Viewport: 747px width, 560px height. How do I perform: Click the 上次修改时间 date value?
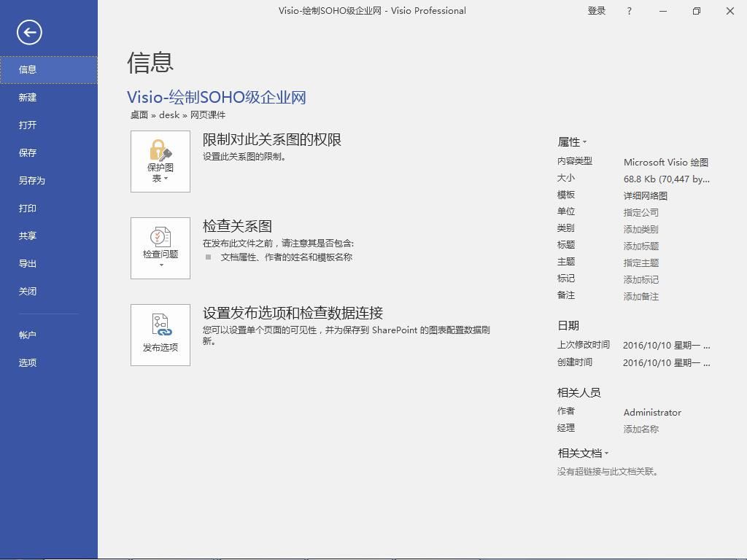(x=667, y=346)
